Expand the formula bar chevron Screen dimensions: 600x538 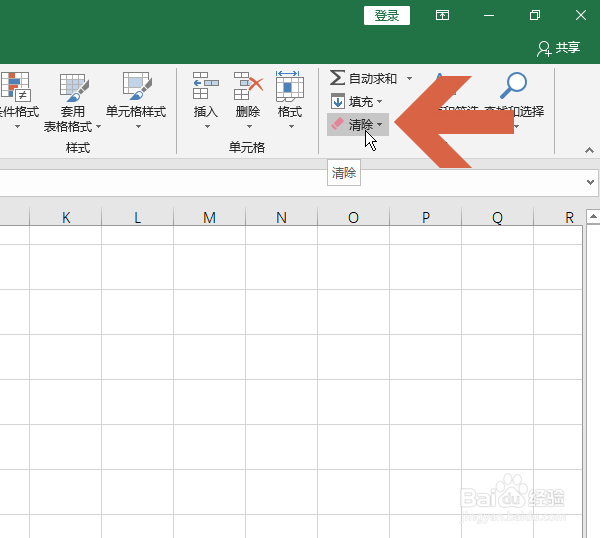click(x=590, y=182)
